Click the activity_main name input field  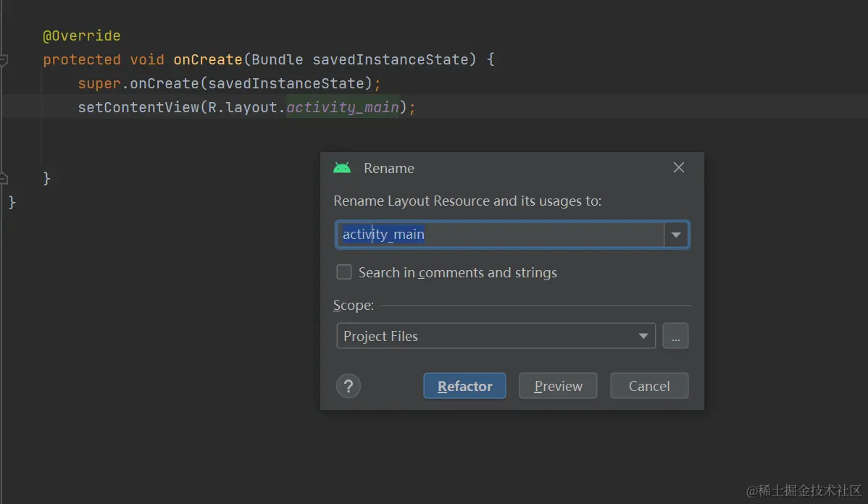tap(500, 235)
